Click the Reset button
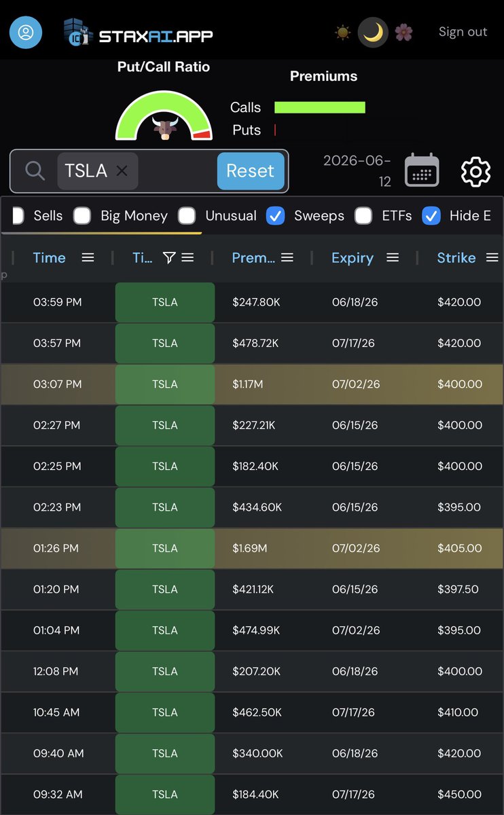Image resolution: width=504 pixels, height=815 pixels. (250, 171)
